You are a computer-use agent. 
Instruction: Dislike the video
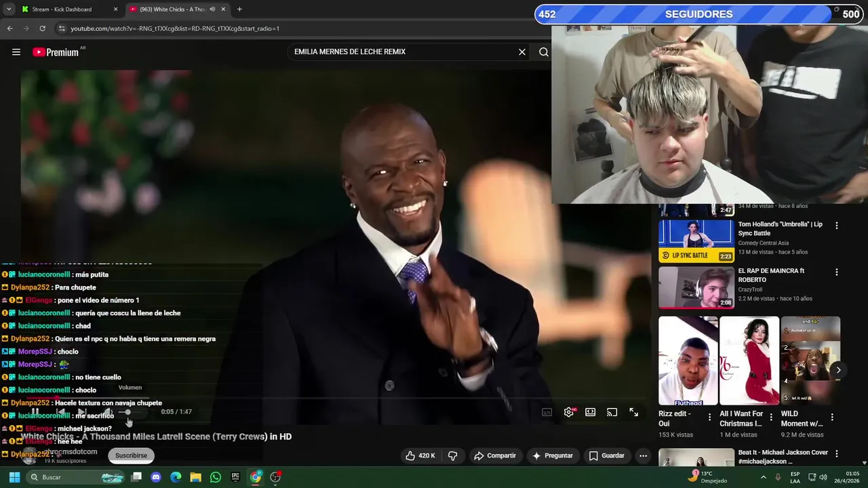[453, 455]
